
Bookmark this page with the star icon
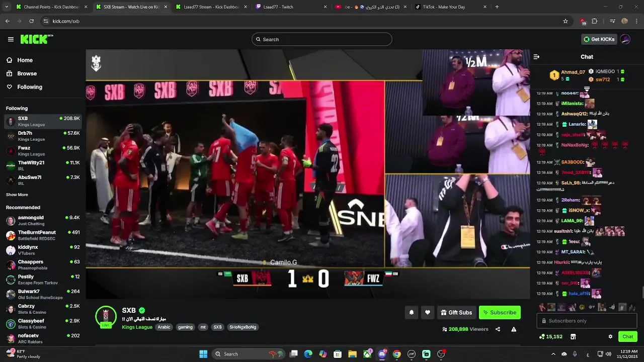click(x=566, y=21)
